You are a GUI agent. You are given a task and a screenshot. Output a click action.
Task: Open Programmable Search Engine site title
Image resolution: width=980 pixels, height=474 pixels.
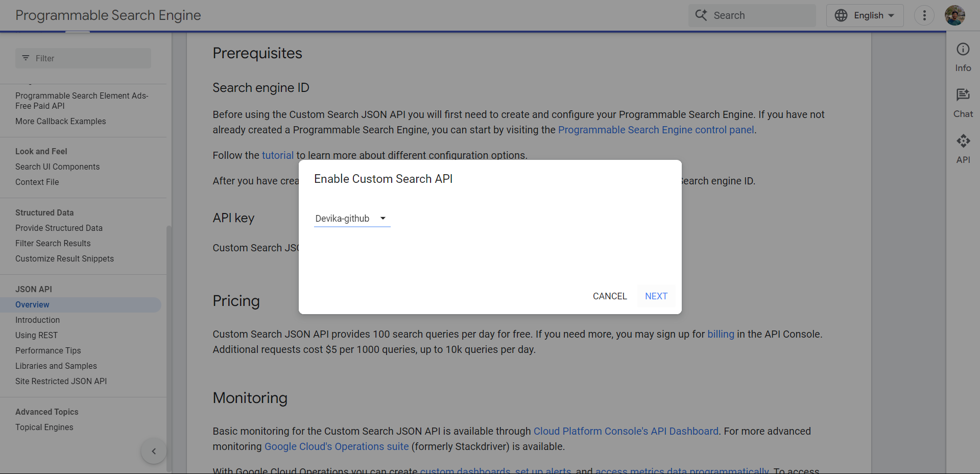[108, 15]
